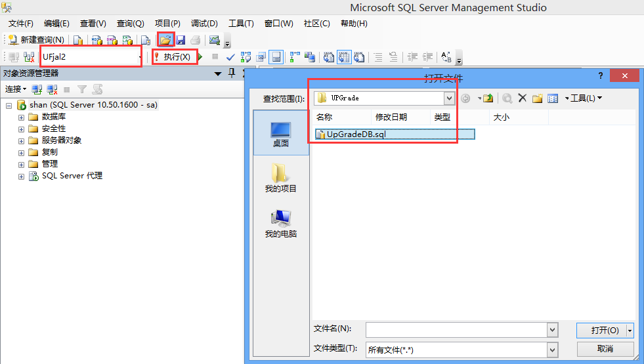
Task: Select SQL Server 代理 tree item
Action: pos(72,176)
